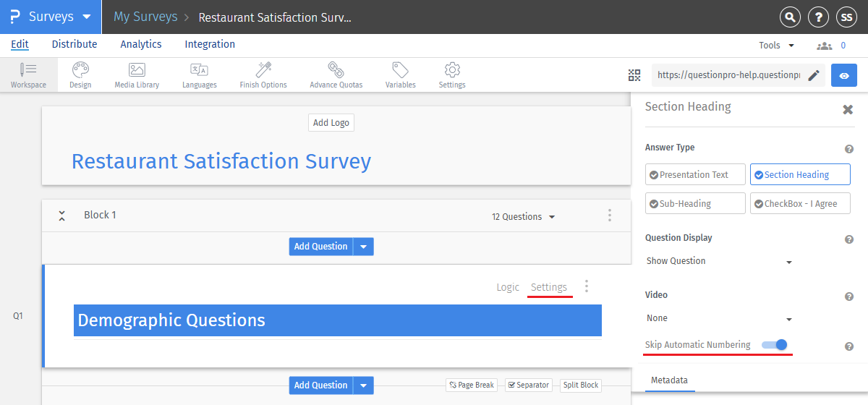Preview survey with the eye button
868x405 pixels.
pyautogui.click(x=844, y=75)
